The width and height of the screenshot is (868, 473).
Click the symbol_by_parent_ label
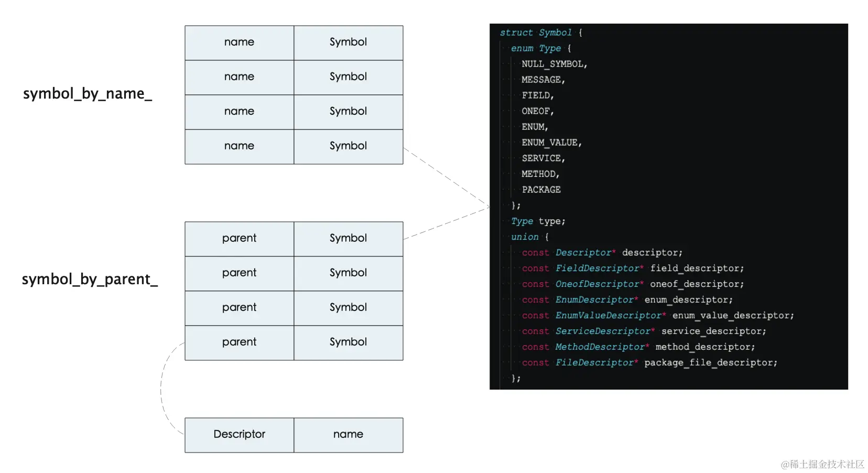coord(90,279)
